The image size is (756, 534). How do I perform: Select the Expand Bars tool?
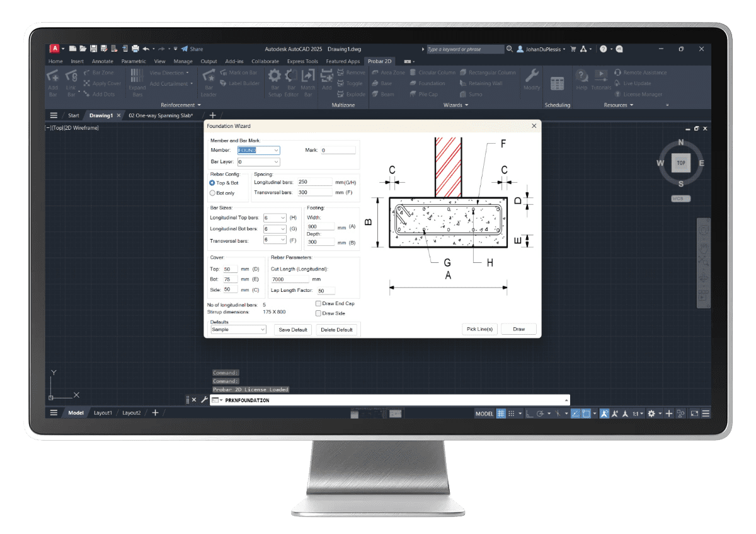point(137,77)
